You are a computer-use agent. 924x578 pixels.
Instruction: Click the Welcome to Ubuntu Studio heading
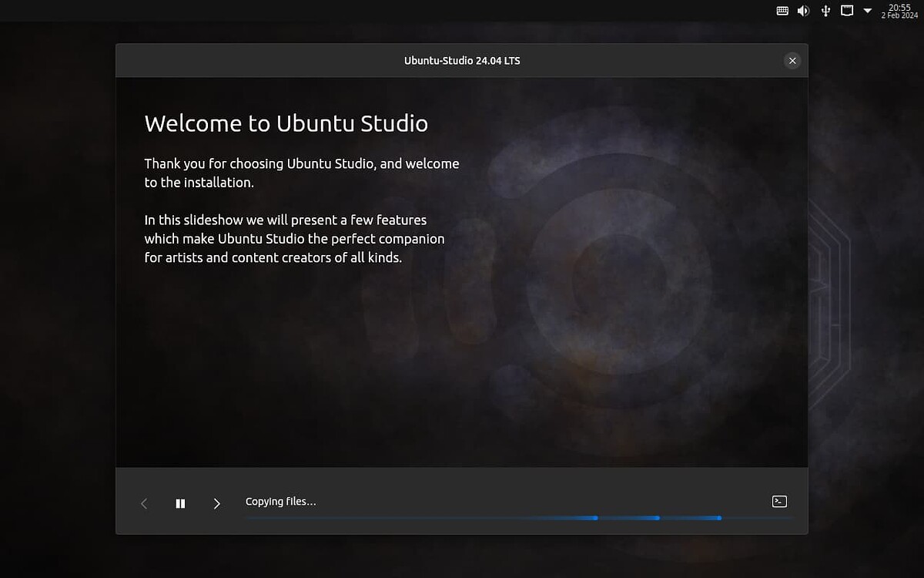coord(286,123)
